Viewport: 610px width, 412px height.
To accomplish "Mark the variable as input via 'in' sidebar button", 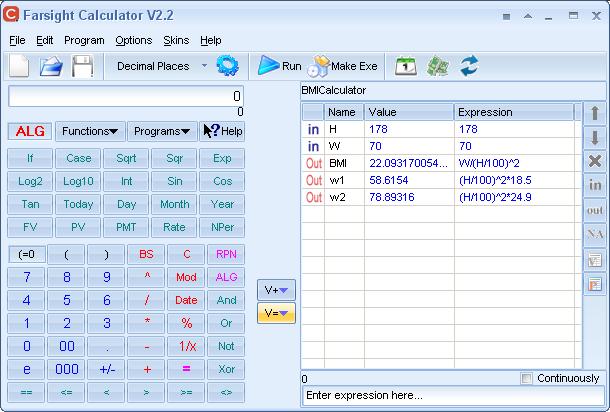I will [x=594, y=185].
